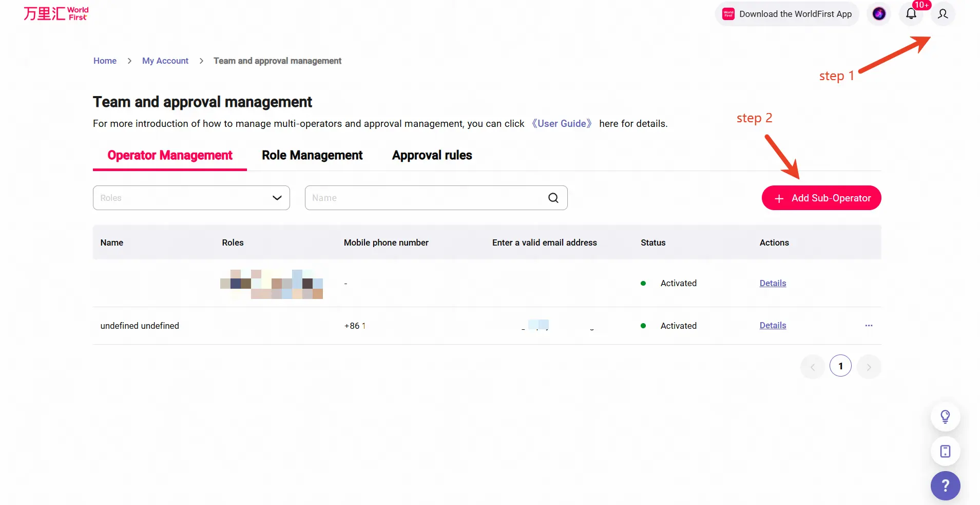Click the '+86 1' phone number cell
Viewport: 980px width, 505px height.
tap(355, 326)
